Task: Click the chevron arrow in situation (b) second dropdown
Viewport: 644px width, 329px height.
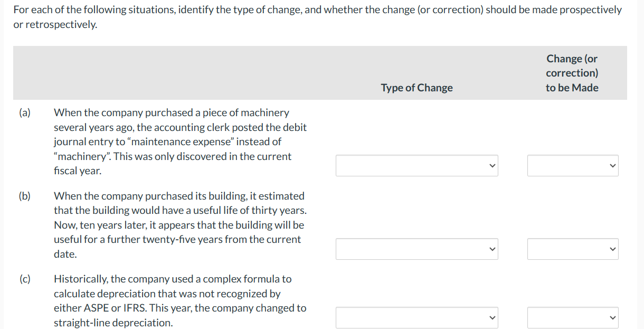Action: tap(612, 249)
